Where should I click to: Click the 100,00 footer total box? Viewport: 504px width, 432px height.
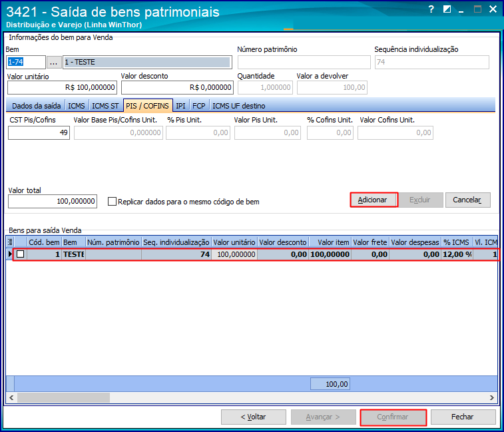point(330,384)
